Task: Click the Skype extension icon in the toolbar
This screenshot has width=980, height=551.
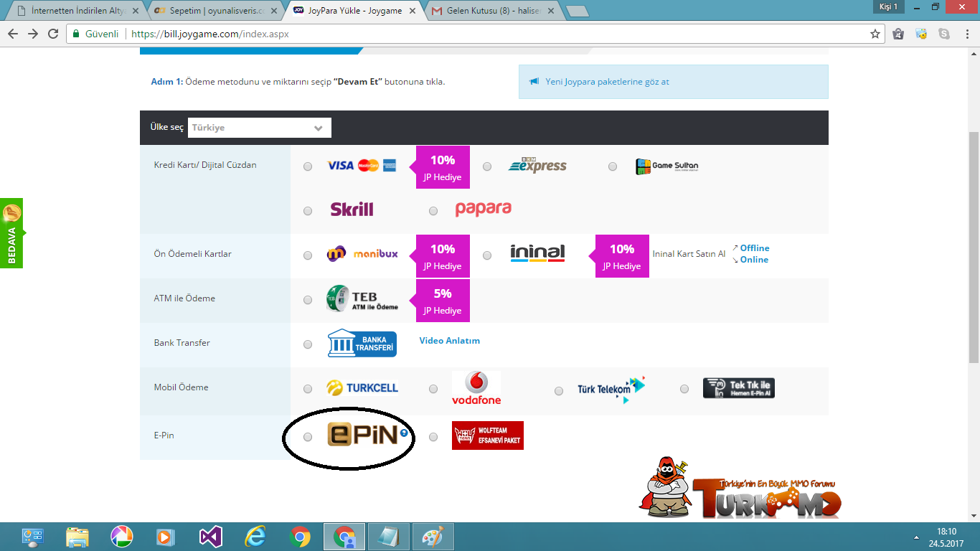Action: coord(944,34)
